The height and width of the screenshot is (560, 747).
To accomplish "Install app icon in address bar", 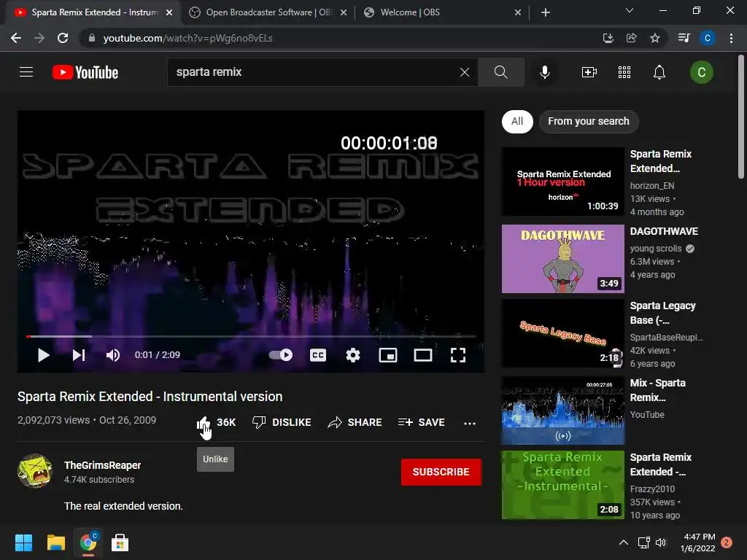I will click(608, 38).
